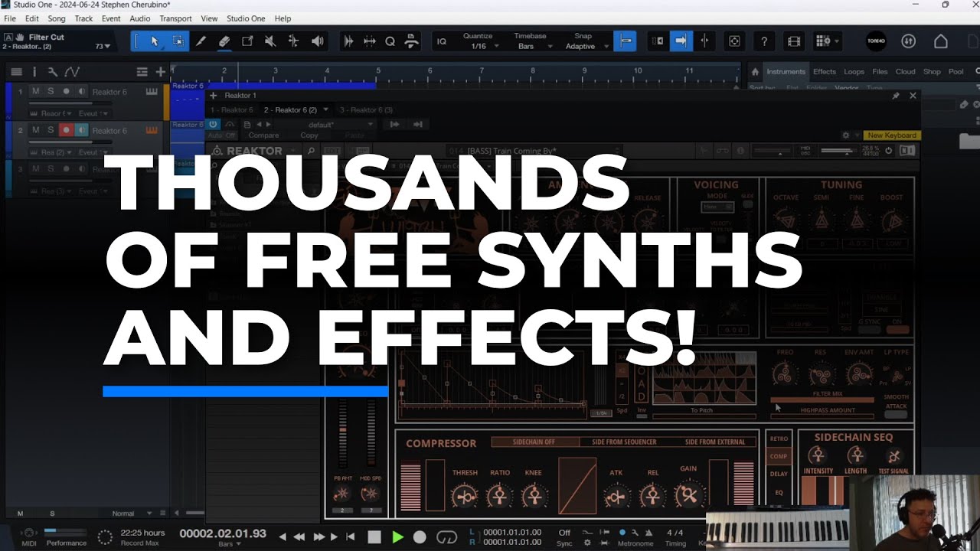Toggle monitor on track 1
980x551 pixels.
coord(81,92)
